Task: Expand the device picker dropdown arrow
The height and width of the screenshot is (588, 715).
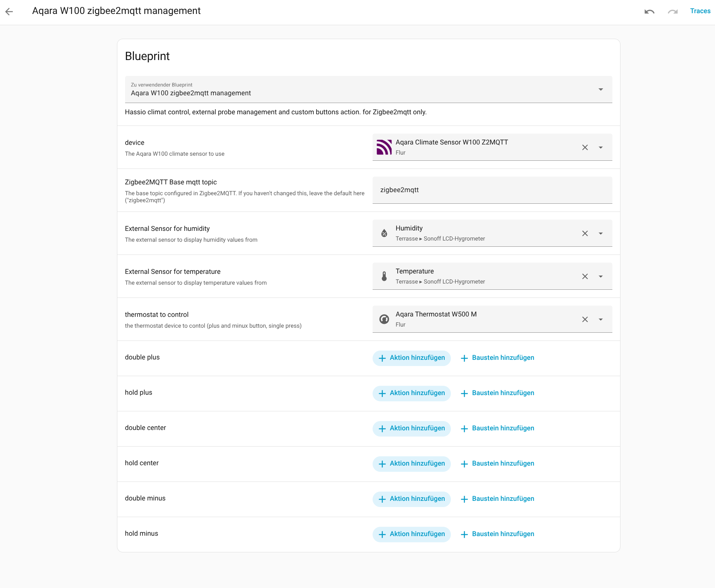Action: point(601,148)
